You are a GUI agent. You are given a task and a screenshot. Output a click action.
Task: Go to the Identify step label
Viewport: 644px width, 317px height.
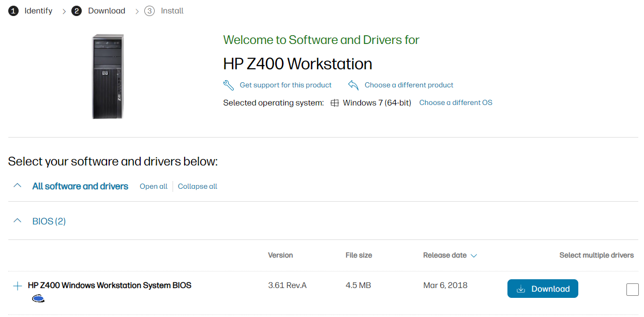pyautogui.click(x=38, y=11)
